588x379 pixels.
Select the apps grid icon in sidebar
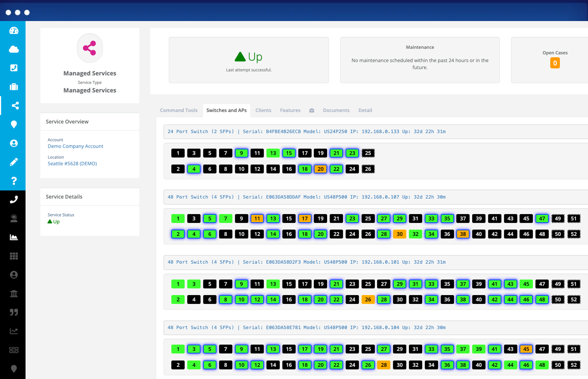pyautogui.click(x=13, y=256)
